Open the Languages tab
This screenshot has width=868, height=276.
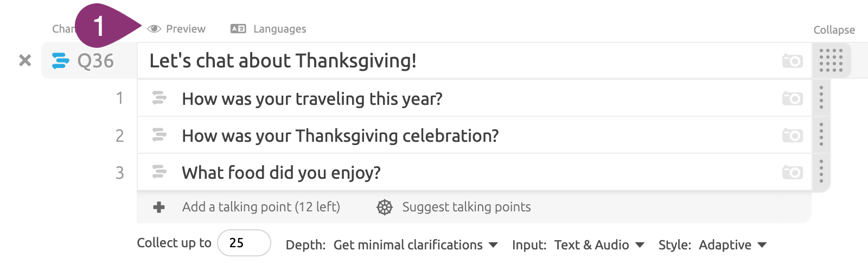point(269,29)
